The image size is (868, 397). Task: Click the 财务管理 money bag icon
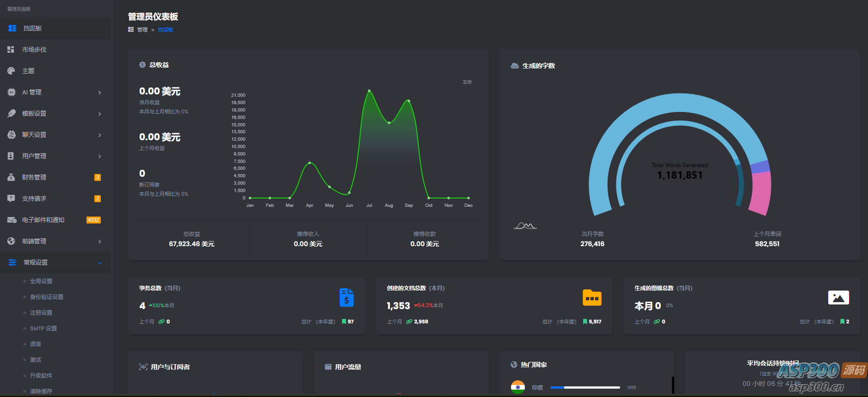(11, 177)
